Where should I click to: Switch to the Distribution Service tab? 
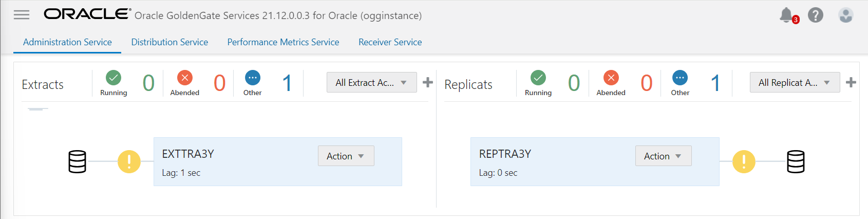click(x=169, y=42)
